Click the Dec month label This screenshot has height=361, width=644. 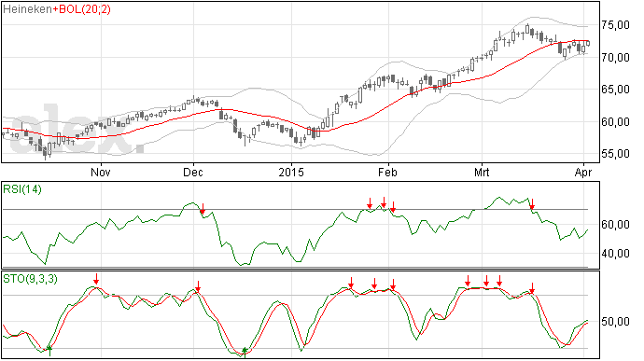coord(193,172)
